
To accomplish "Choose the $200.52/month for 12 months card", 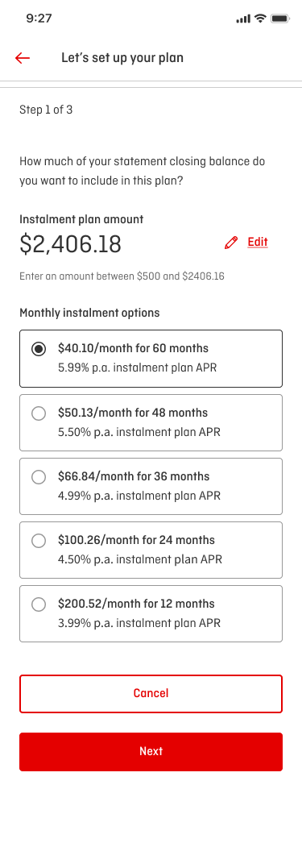I will tap(151, 614).
